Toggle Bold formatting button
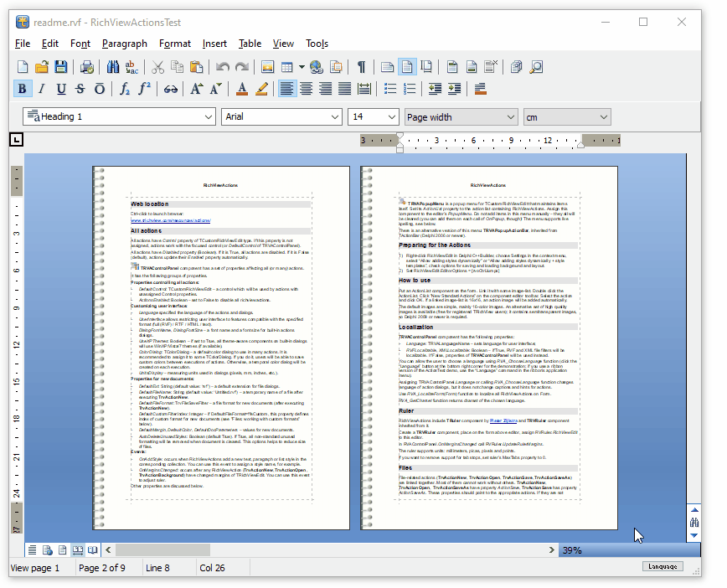This screenshot has height=588, width=727. point(23,89)
